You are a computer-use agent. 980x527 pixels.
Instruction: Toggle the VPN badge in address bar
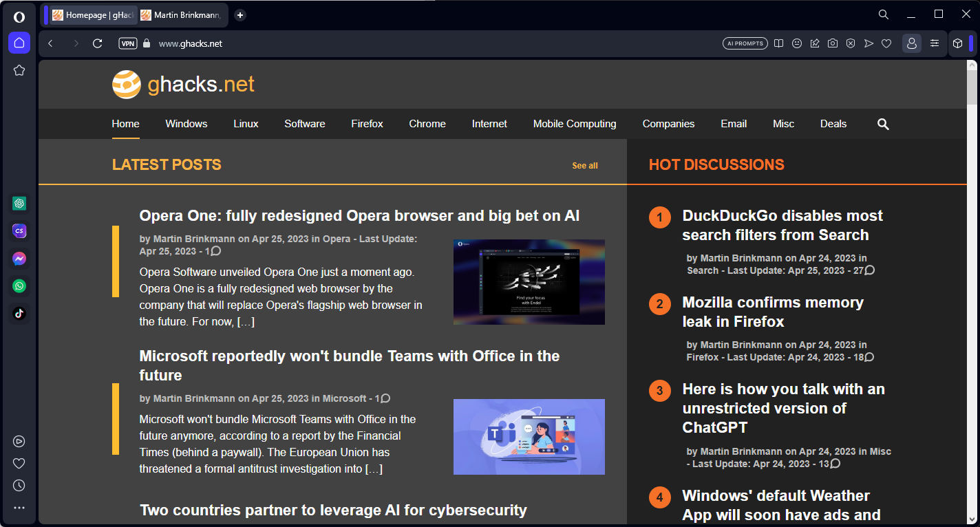128,43
